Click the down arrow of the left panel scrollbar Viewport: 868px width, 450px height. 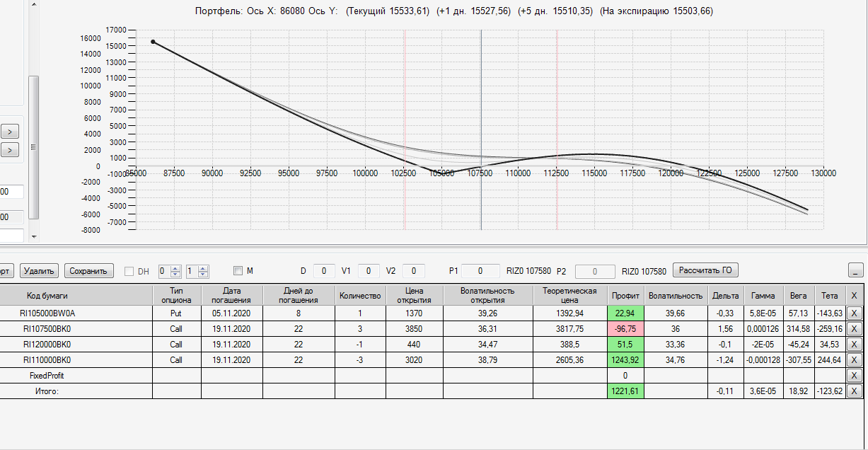point(33,237)
